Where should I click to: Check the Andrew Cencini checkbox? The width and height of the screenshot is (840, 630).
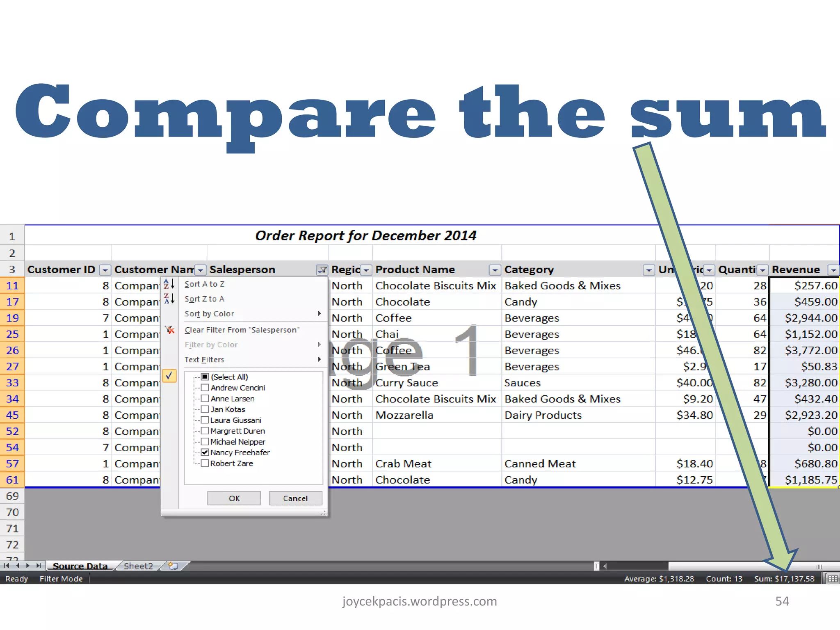205,388
